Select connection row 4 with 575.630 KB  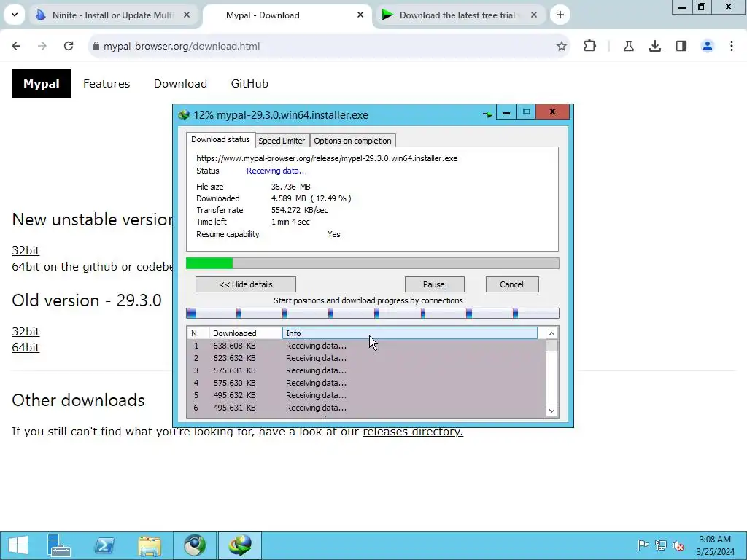pos(366,383)
